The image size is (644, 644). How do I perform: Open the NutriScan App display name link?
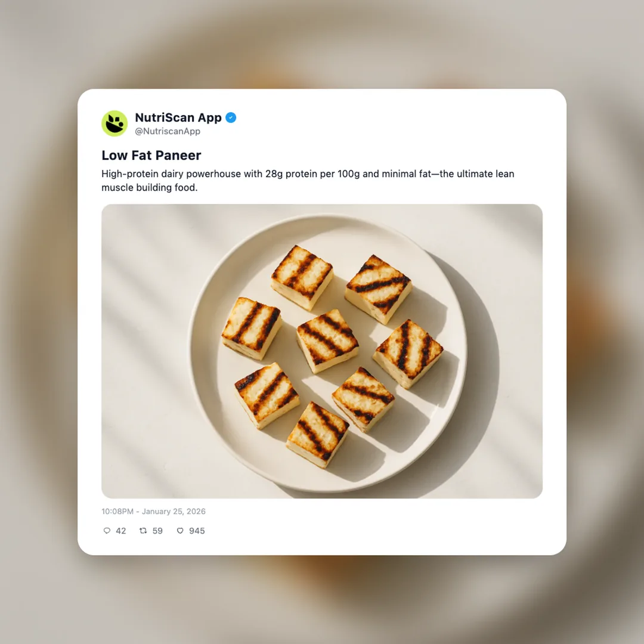tap(178, 117)
